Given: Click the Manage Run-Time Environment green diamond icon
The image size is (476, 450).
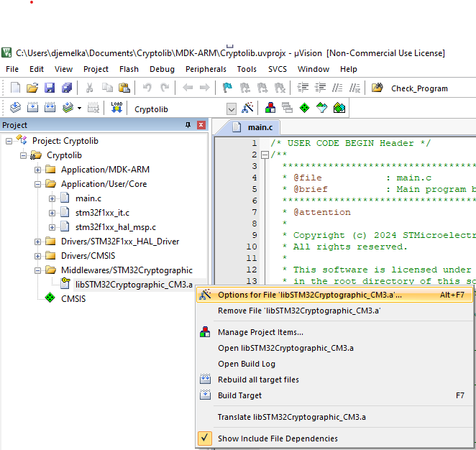Looking at the screenshot, I should 304,107.
